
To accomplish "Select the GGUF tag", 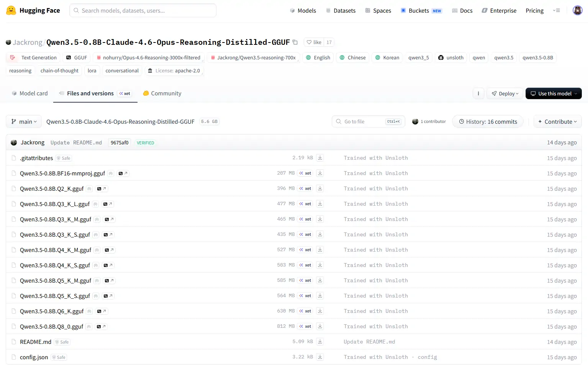I will [77, 58].
